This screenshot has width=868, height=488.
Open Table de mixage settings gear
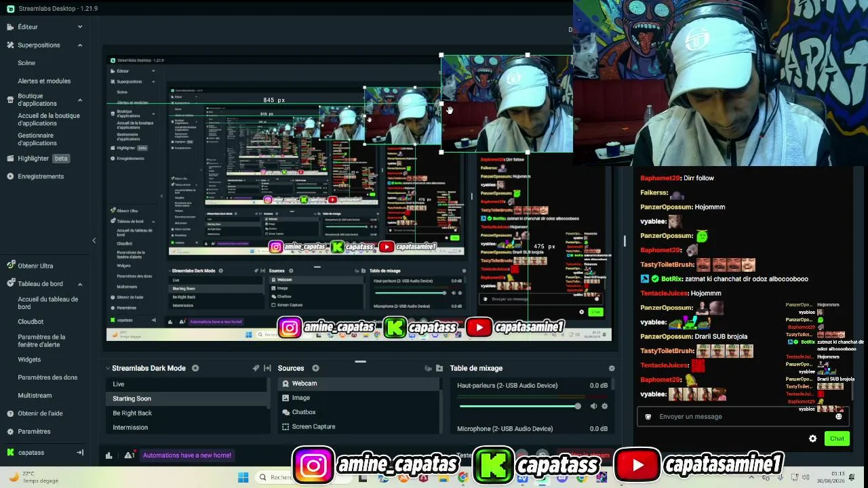[x=612, y=368]
